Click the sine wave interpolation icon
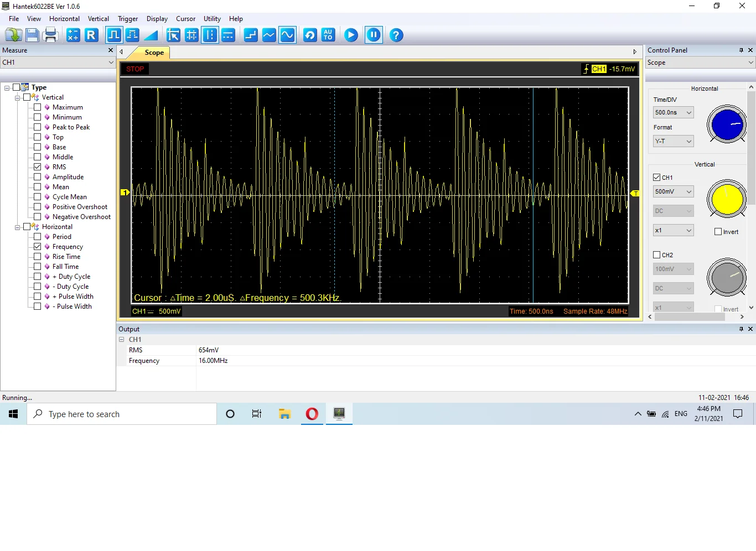Image resolution: width=756 pixels, height=551 pixels. (287, 35)
